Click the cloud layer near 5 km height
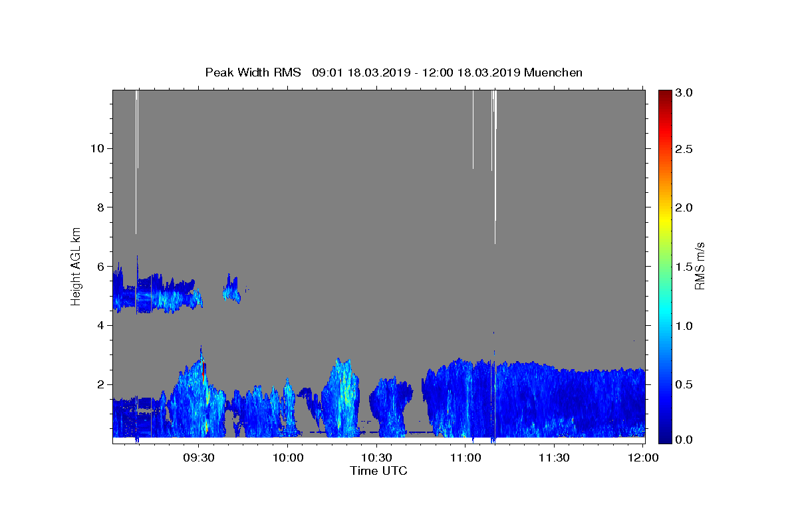The width and height of the screenshot is (798, 532). click(158, 293)
